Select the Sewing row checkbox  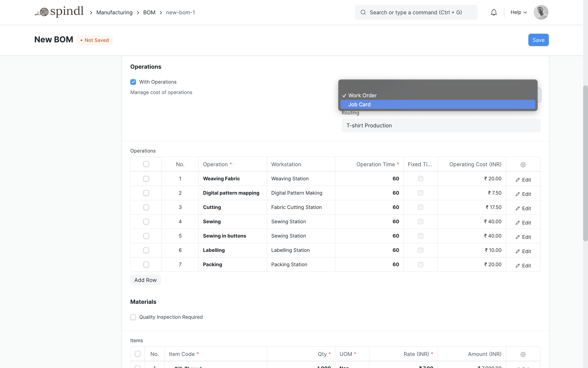pyautogui.click(x=146, y=221)
